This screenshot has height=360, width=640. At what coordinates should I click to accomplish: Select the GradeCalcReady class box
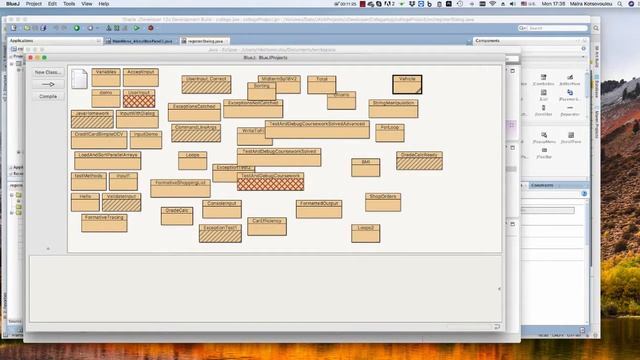(x=419, y=161)
